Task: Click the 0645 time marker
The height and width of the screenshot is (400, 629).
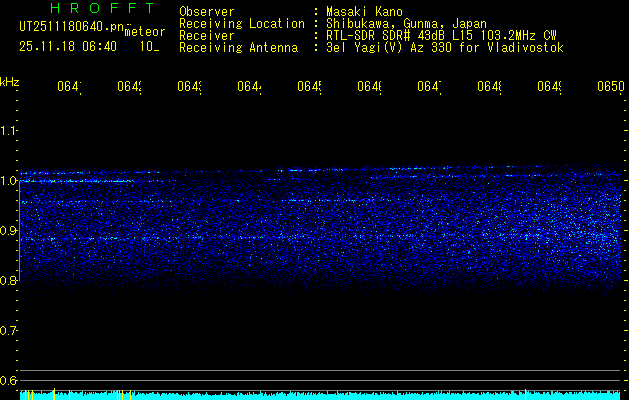Action: point(310,86)
